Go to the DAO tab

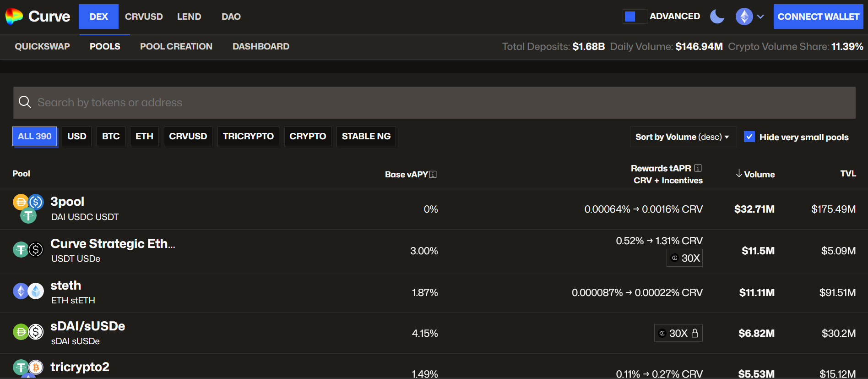click(x=231, y=16)
